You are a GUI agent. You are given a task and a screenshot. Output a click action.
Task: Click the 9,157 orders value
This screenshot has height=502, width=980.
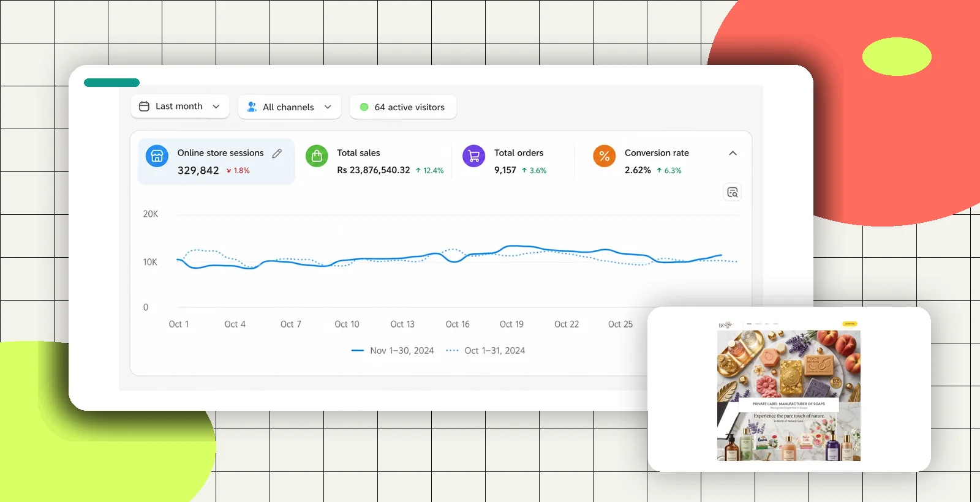[505, 170]
